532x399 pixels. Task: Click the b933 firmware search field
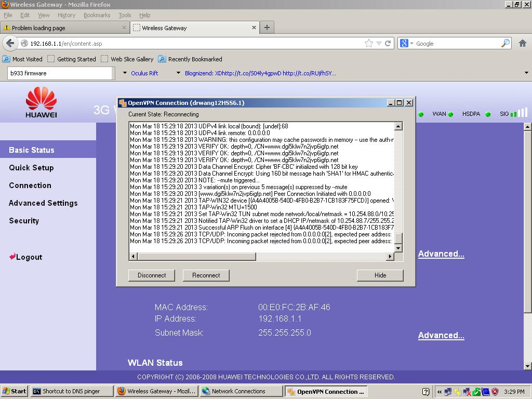click(x=60, y=73)
